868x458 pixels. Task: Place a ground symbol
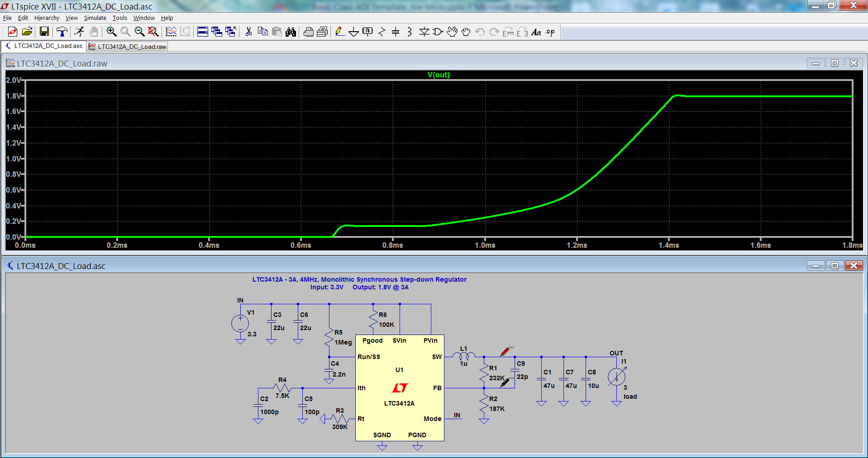tap(353, 32)
